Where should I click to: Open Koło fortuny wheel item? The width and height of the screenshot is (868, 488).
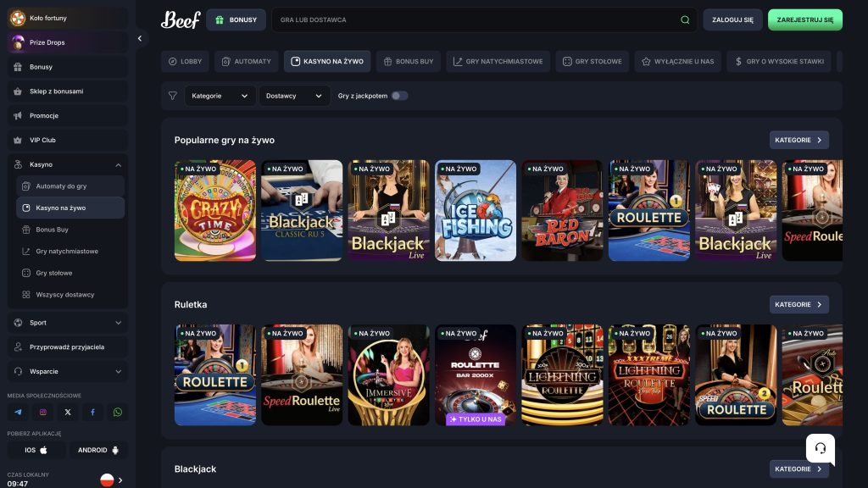[x=68, y=19]
